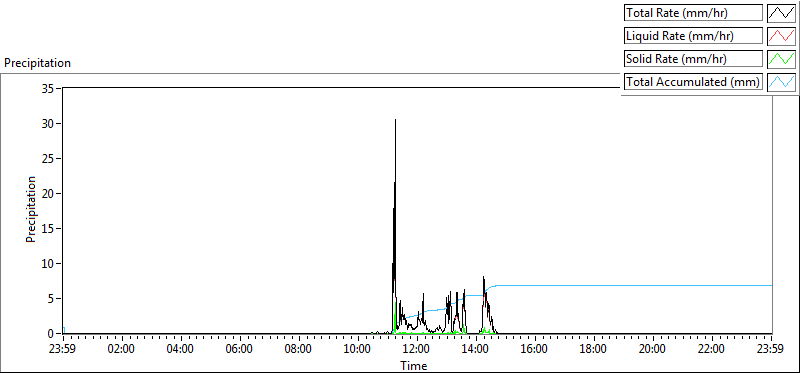Click the Solid Rate green line style icon
800x373 pixels.
[781, 59]
